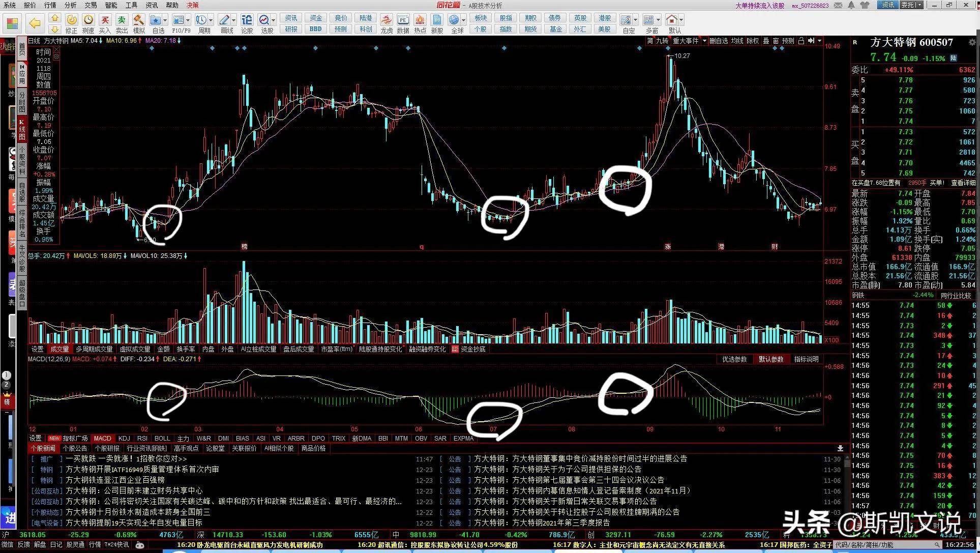The image size is (980, 553).
Task: Toggle the 简 simple mode button
Action: 650,41
